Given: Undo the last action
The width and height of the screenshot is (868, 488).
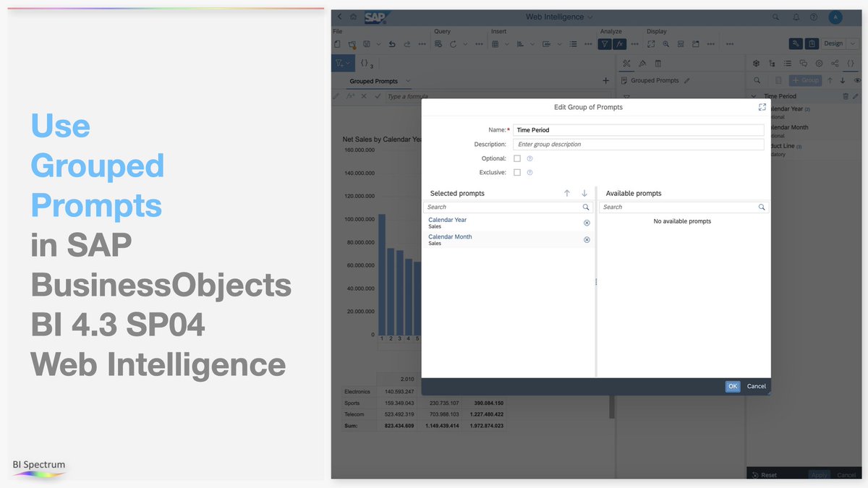Looking at the screenshot, I should click(392, 44).
